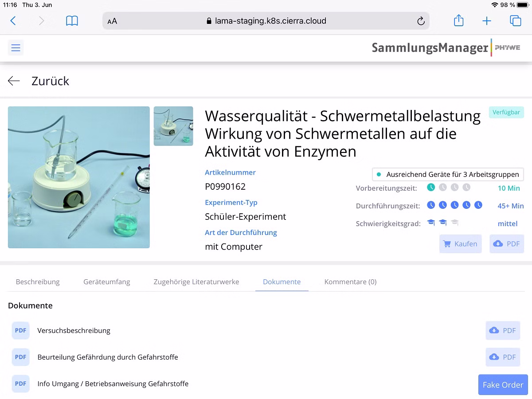The height and width of the screenshot is (399, 532).
Task: Tap Safari's back navigation arrow
Action: [x=13, y=21]
